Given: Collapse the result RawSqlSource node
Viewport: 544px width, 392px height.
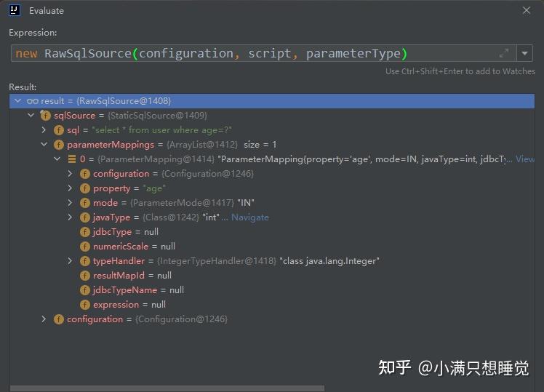Looking at the screenshot, I should (17, 101).
